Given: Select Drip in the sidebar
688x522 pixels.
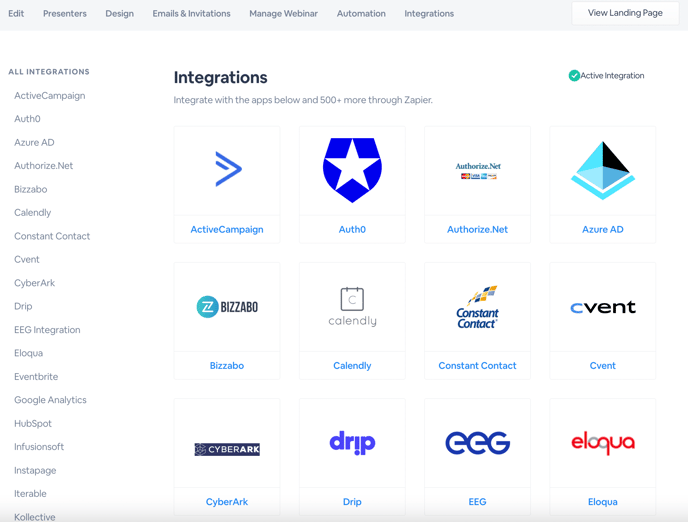Looking at the screenshot, I should click(23, 306).
